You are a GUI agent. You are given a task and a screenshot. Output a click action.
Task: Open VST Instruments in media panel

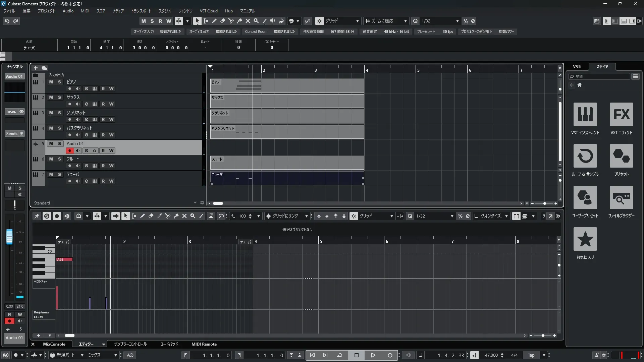click(585, 114)
